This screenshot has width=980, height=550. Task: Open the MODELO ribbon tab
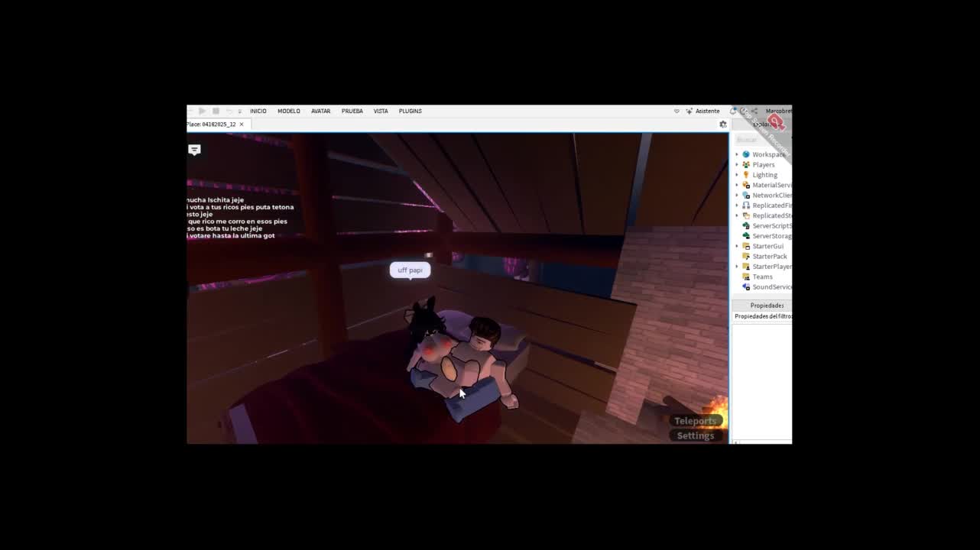tap(288, 112)
